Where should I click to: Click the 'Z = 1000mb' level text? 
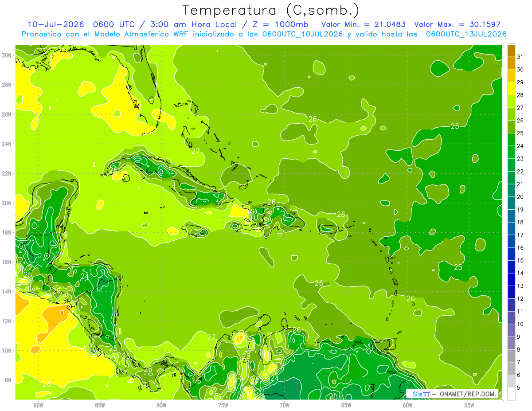281,24
